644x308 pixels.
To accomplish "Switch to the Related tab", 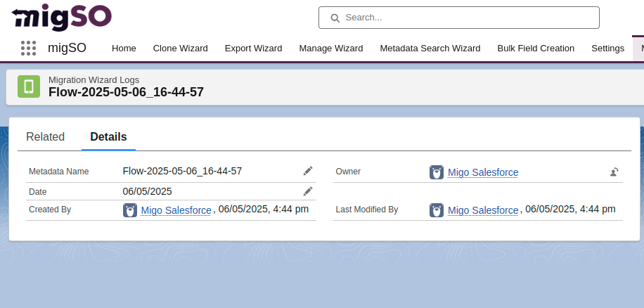I will 45,137.
